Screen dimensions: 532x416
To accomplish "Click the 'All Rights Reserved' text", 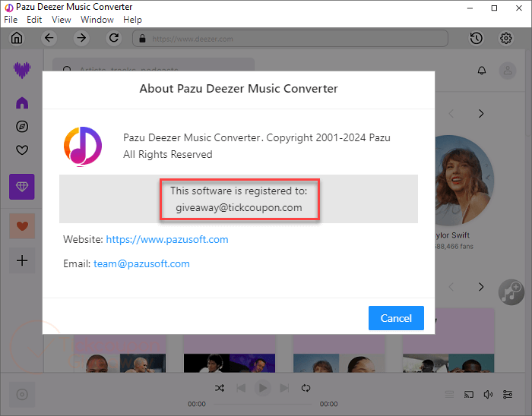I will [x=168, y=154].
